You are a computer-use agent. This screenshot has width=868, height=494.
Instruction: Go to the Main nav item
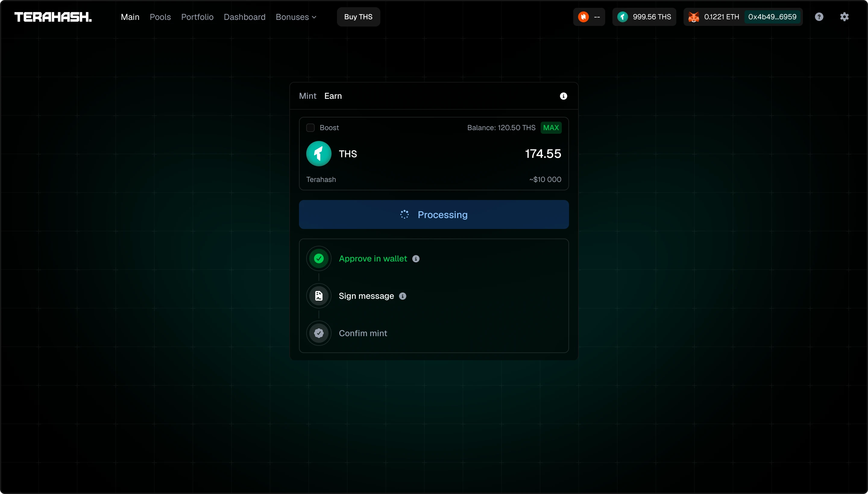130,17
